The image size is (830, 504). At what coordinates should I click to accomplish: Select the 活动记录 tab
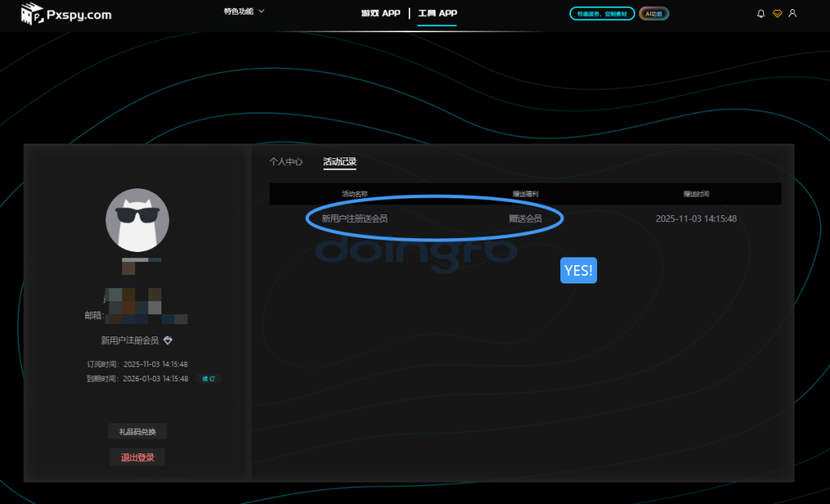(340, 162)
